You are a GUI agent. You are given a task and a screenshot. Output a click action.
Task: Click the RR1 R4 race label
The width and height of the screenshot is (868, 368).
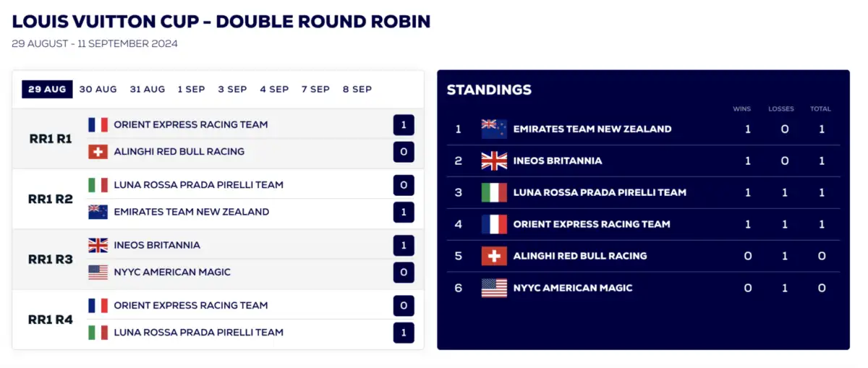coord(51,319)
